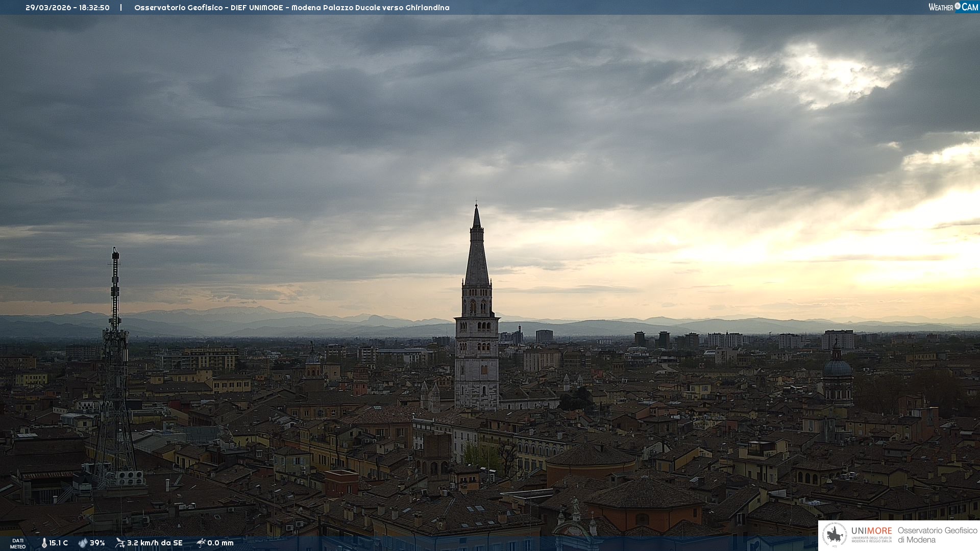Click the rain umbrella precipitation icon
The height and width of the screenshot is (551, 980).
click(x=201, y=543)
